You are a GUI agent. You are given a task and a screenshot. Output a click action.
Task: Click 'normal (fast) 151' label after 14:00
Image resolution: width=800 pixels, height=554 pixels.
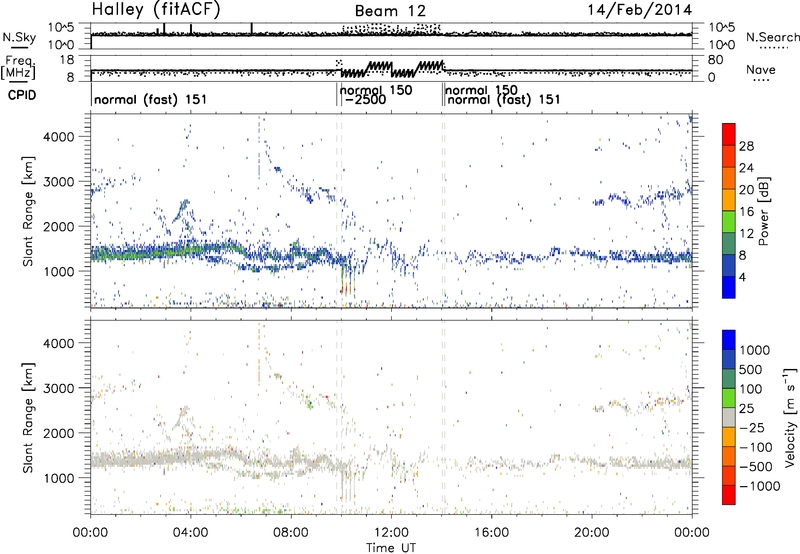coord(504,99)
